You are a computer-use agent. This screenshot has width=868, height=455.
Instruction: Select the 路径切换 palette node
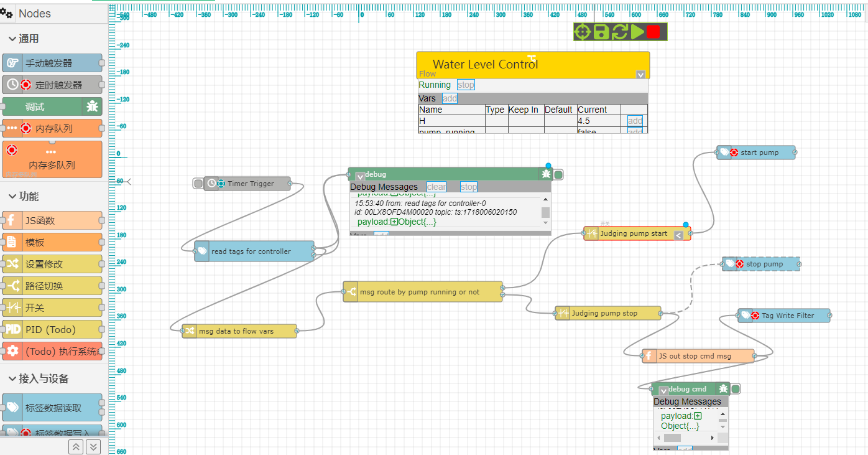(52, 286)
